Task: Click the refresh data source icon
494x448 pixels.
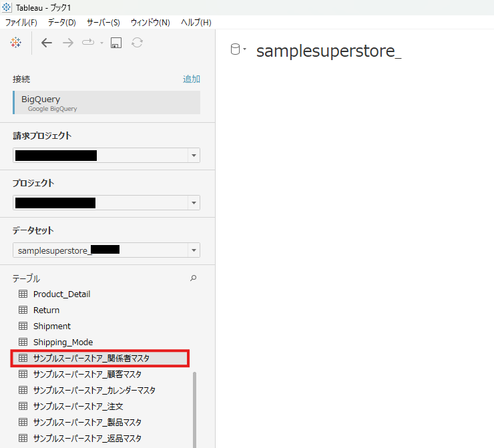Action: coord(137,43)
